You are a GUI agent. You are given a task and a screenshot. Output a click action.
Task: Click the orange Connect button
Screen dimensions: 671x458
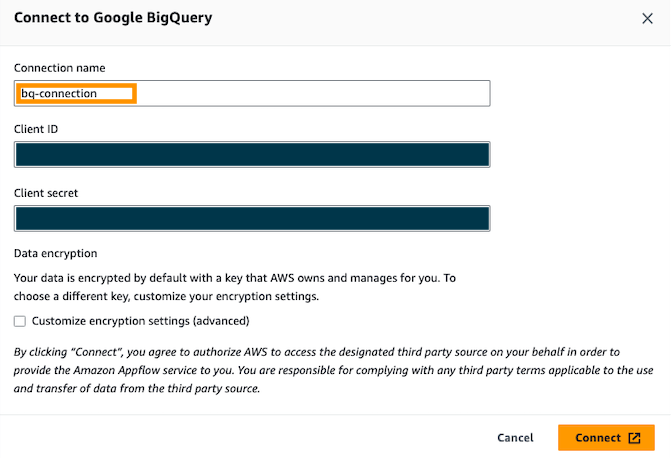point(606,438)
